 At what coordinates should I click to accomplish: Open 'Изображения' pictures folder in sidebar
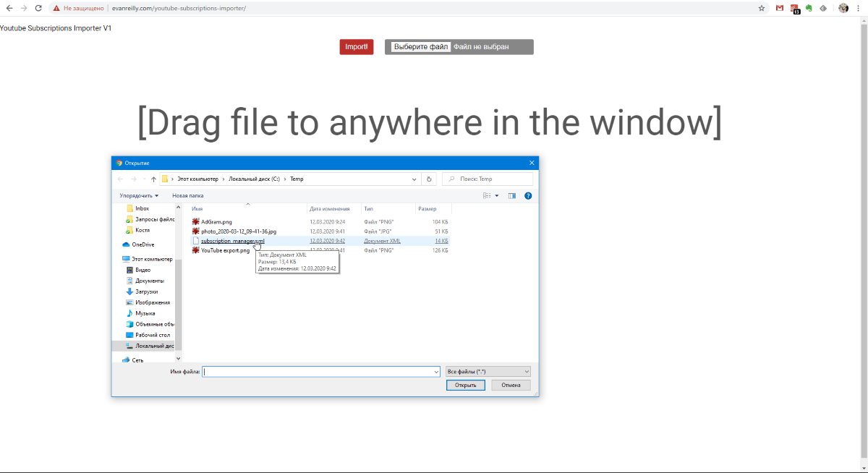tap(148, 302)
